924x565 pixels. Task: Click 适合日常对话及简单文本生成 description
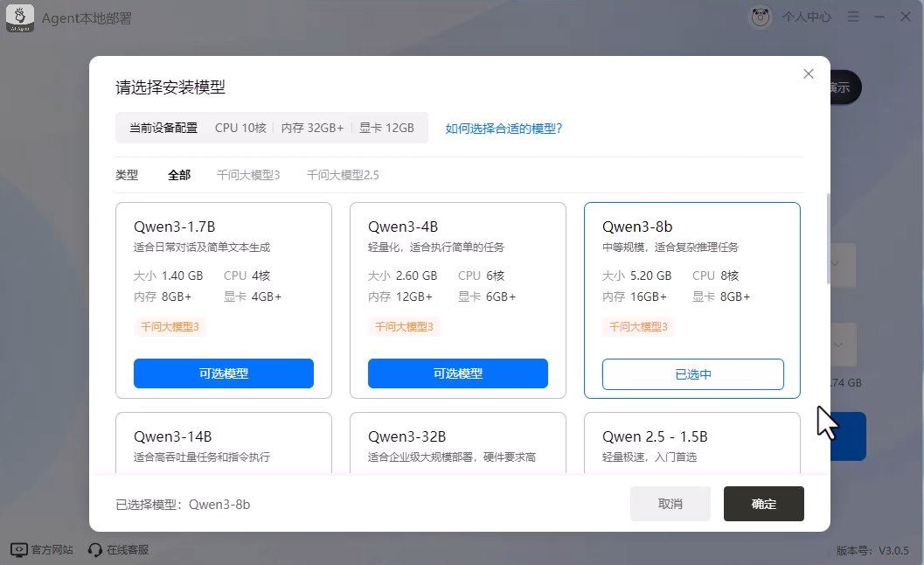202,248
